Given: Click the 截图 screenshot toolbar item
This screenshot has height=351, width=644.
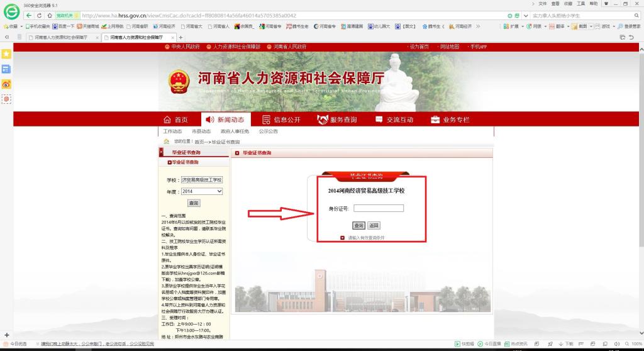Looking at the screenshot, I should [579, 26].
